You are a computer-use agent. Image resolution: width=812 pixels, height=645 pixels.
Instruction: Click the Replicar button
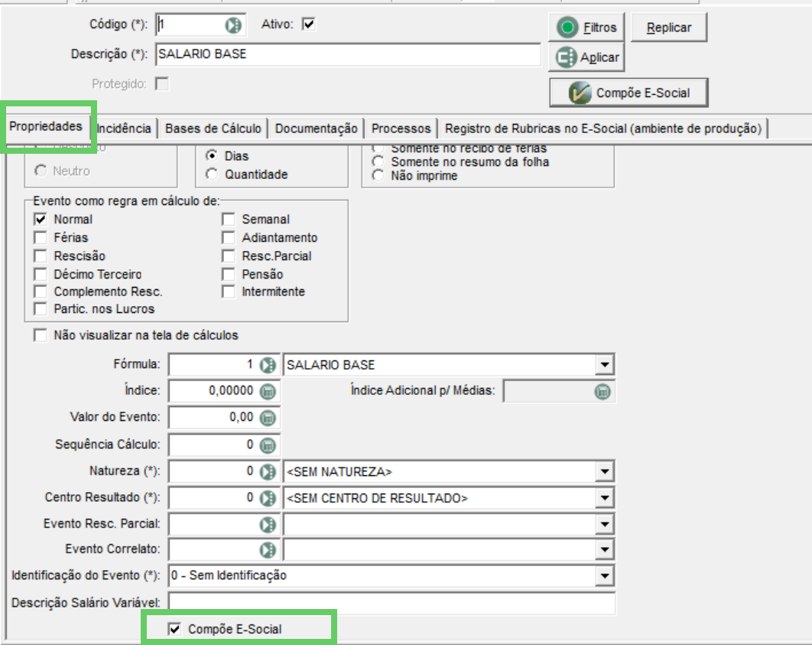668,28
